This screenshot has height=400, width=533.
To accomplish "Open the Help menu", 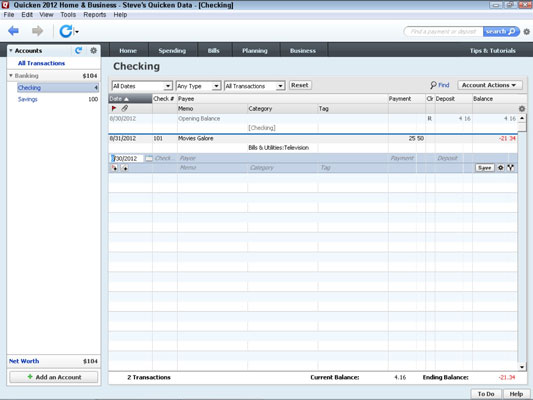I will (120, 15).
